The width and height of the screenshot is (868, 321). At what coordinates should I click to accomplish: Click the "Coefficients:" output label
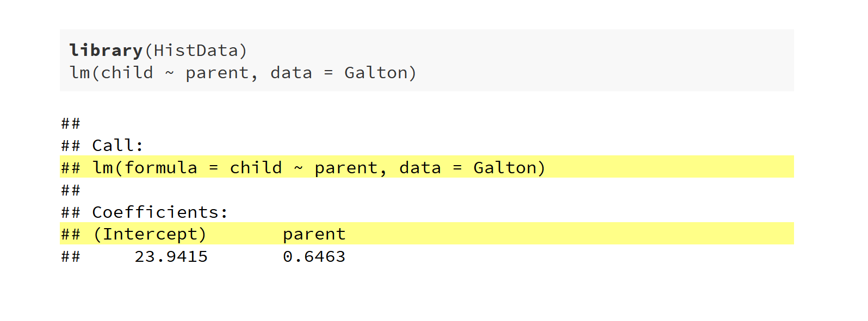160,212
